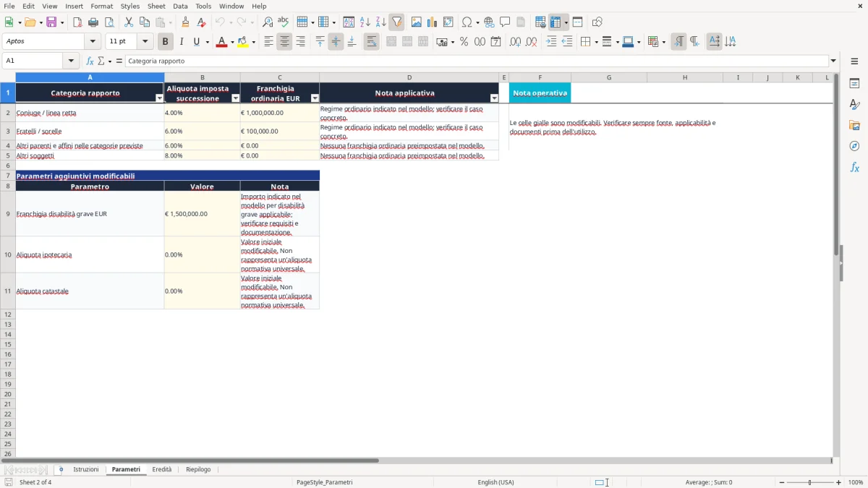
Task: Run the Spelling check
Action: [284, 22]
